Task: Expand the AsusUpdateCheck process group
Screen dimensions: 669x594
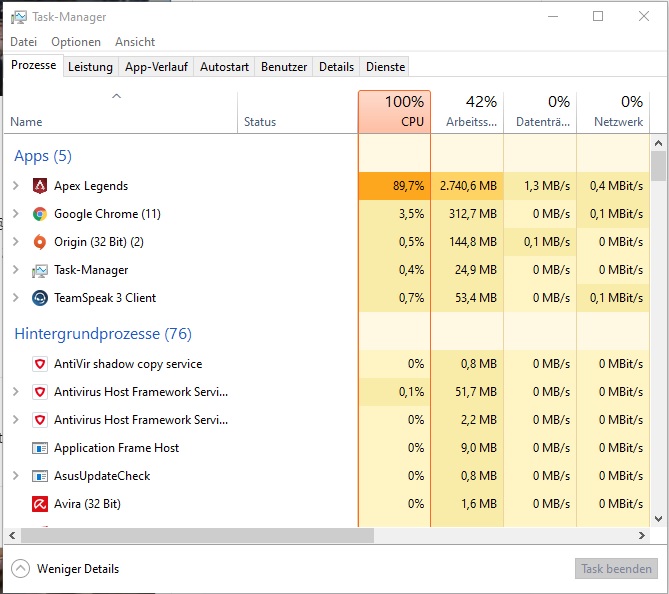Action: coord(16,476)
